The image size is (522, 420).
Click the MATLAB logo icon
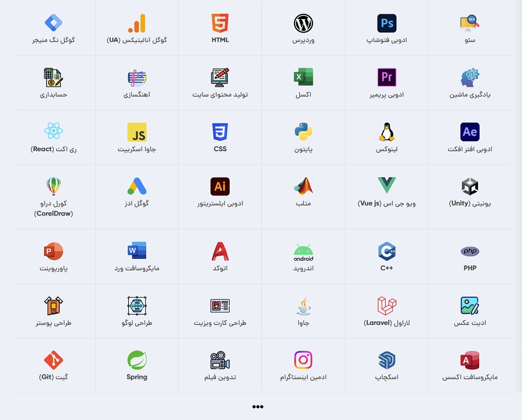pyautogui.click(x=303, y=186)
